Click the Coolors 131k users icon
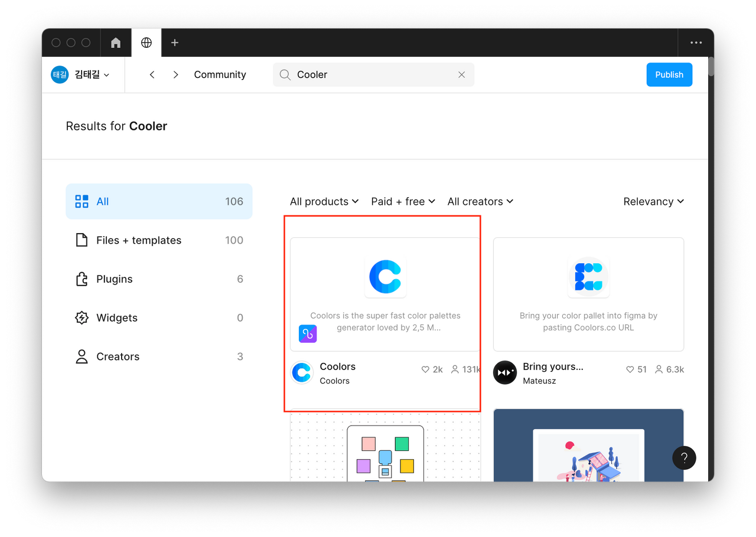 click(x=455, y=369)
